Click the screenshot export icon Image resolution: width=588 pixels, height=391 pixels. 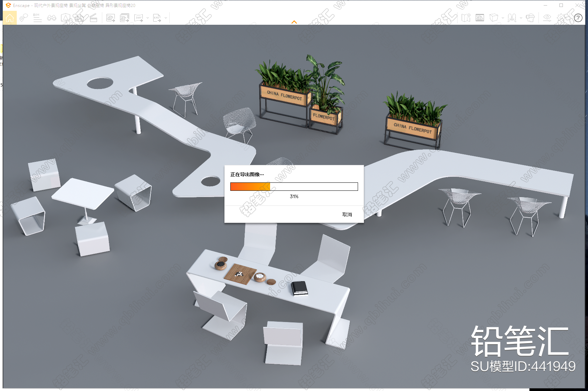[111, 18]
